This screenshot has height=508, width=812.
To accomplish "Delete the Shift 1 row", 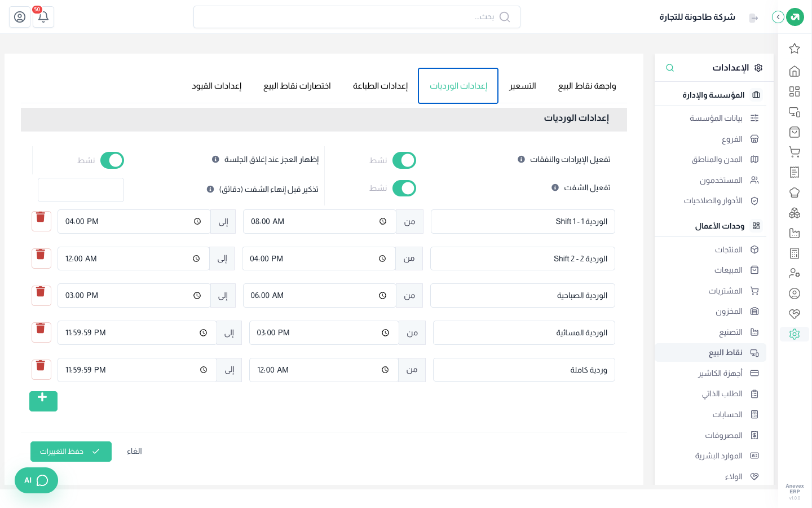I will point(41,221).
